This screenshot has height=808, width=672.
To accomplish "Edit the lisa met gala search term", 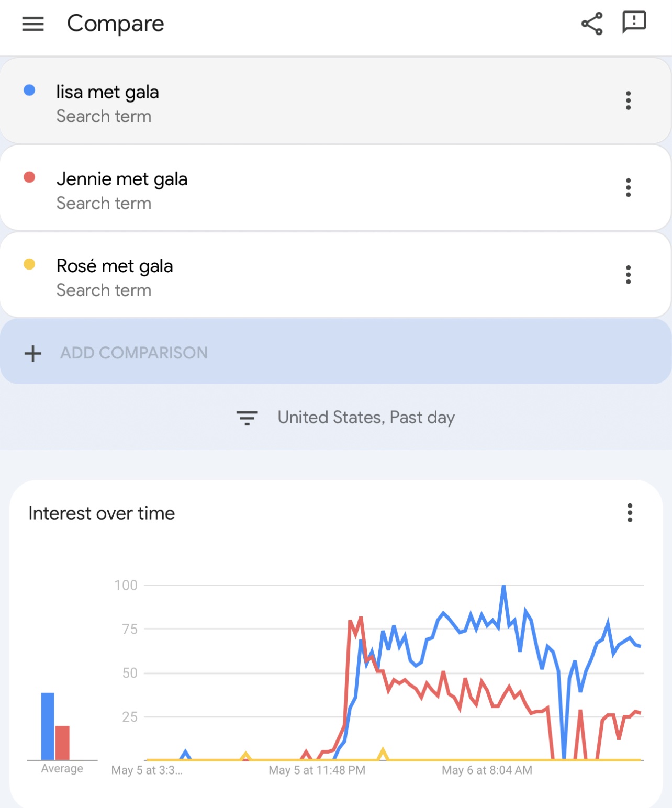I will [x=108, y=93].
